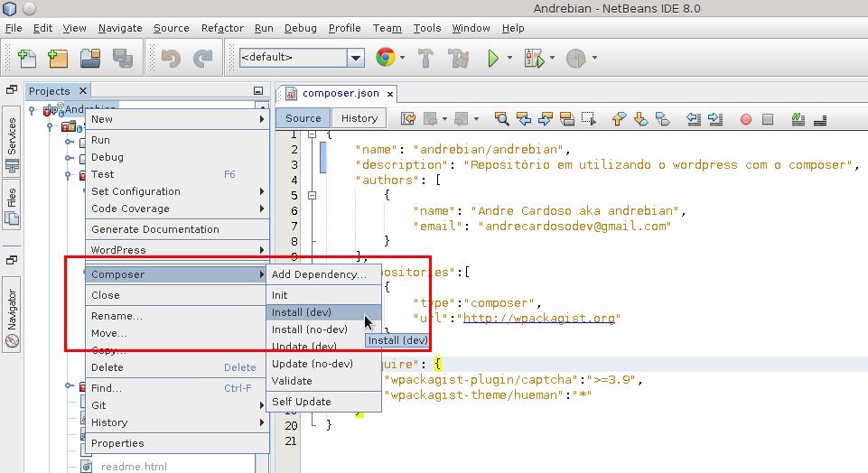Click the editor Last Edit icon

coord(408,118)
